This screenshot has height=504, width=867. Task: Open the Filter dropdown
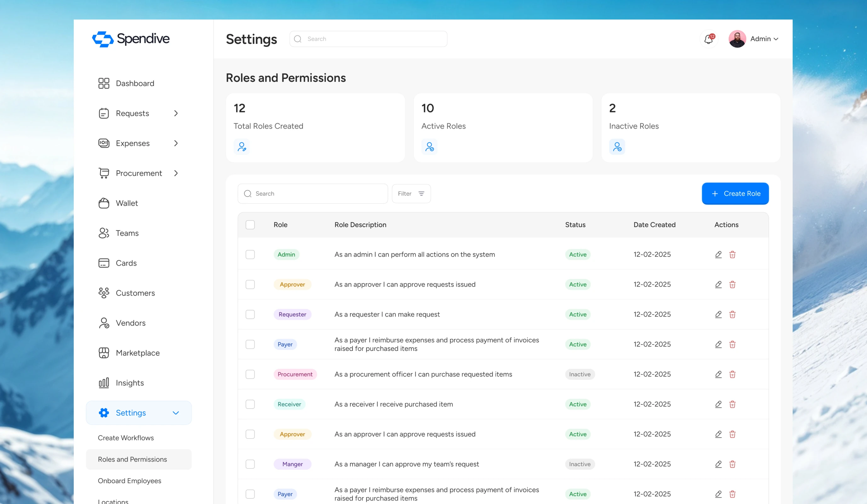(x=411, y=194)
